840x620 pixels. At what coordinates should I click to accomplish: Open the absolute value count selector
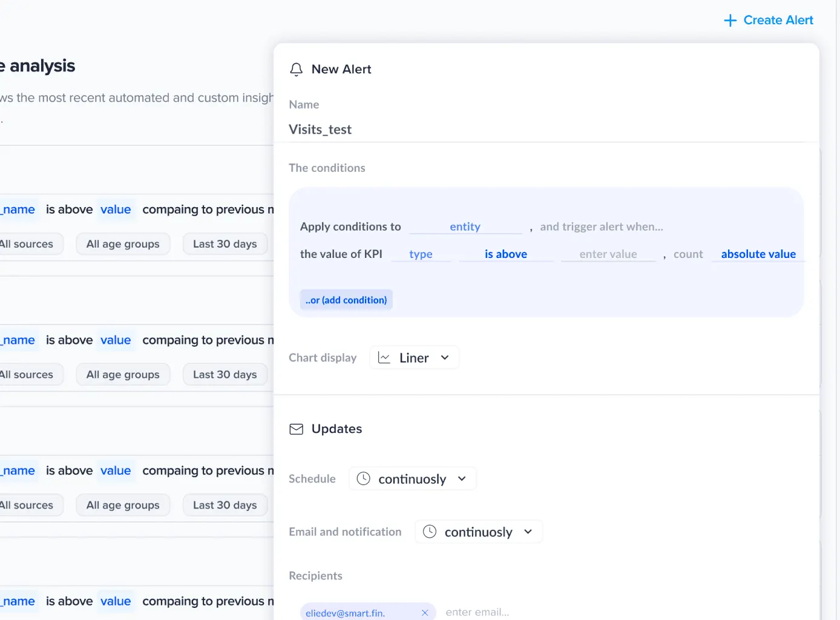click(758, 254)
